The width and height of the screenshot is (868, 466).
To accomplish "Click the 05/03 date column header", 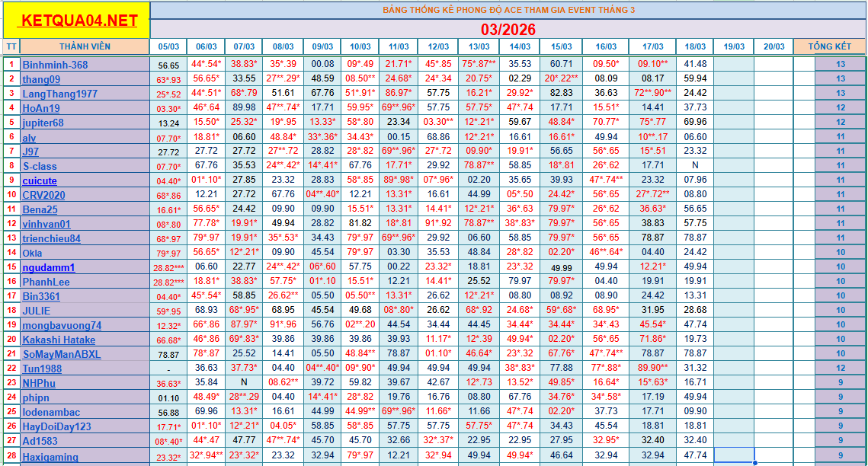I will click(x=168, y=46).
